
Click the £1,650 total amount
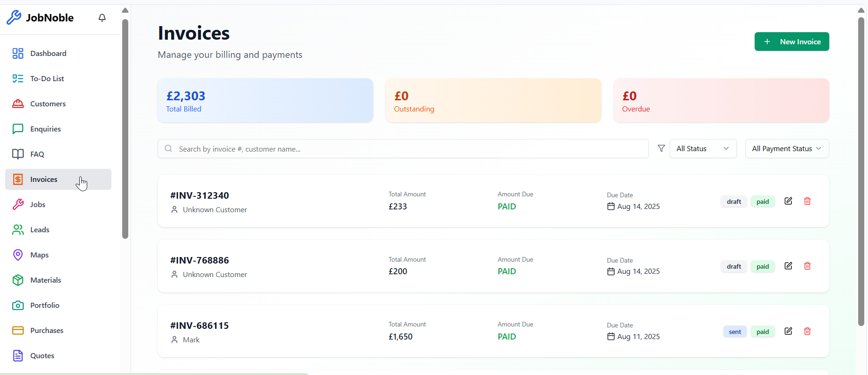click(401, 337)
